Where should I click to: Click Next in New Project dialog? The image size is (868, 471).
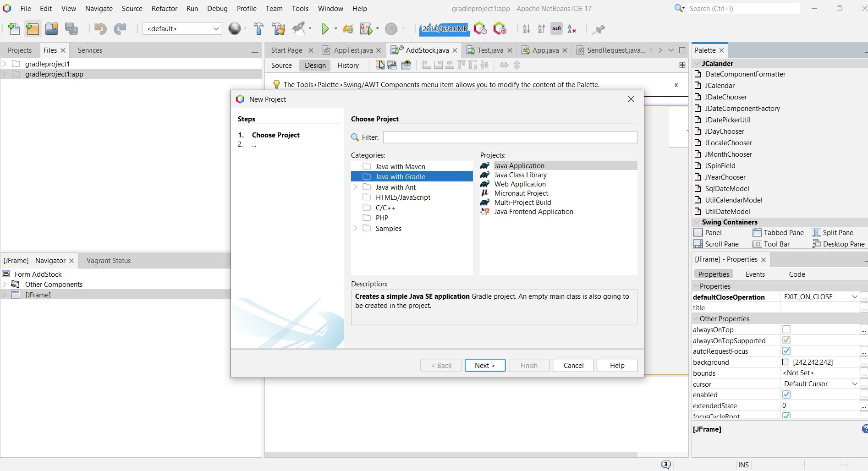pyautogui.click(x=485, y=365)
